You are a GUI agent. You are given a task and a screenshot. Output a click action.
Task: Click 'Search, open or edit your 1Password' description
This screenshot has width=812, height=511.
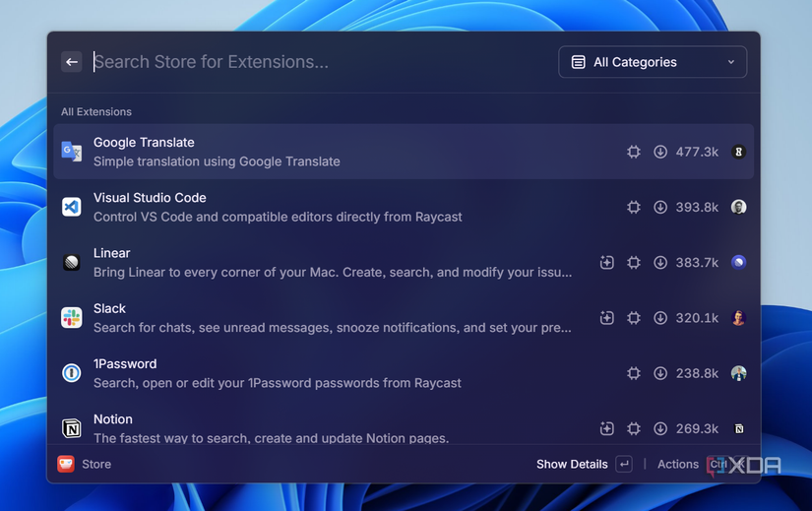tap(277, 383)
